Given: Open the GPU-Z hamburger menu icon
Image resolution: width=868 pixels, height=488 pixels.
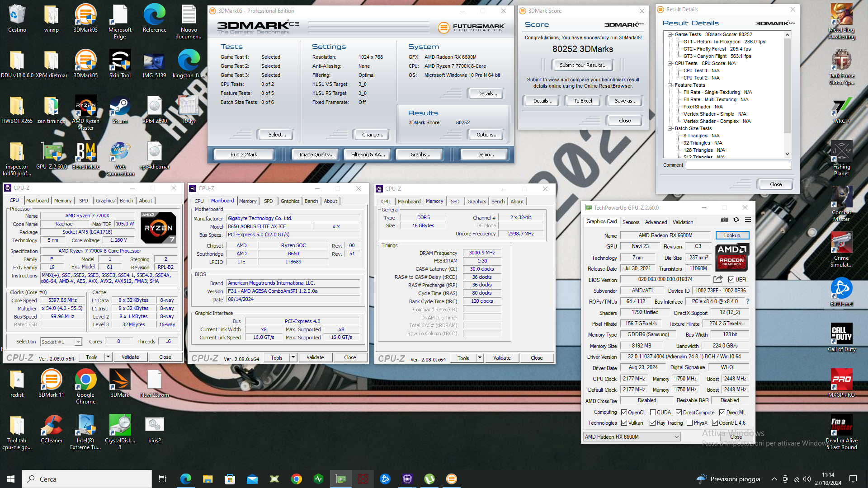Looking at the screenshot, I should click(748, 220).
